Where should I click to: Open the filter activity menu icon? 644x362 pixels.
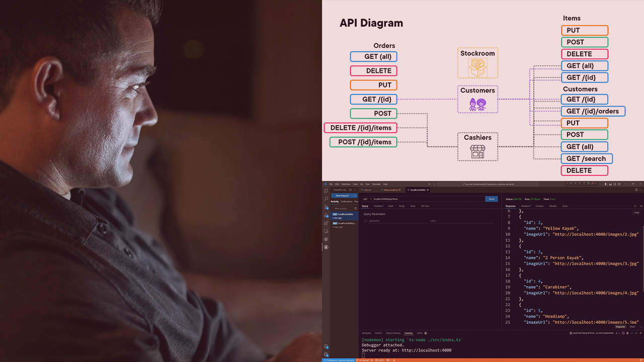tap(355, 208)
